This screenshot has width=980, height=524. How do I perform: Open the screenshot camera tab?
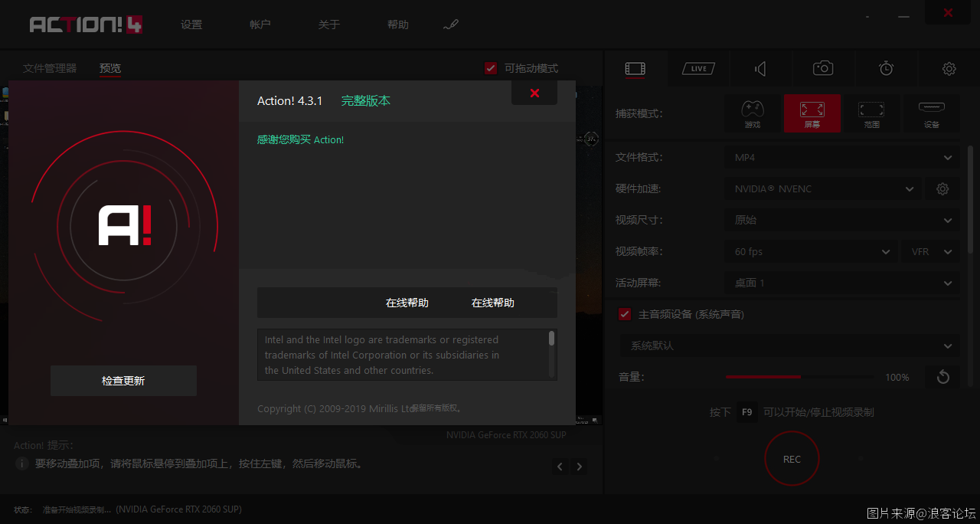pyautogui.click(x=823, y=69)
